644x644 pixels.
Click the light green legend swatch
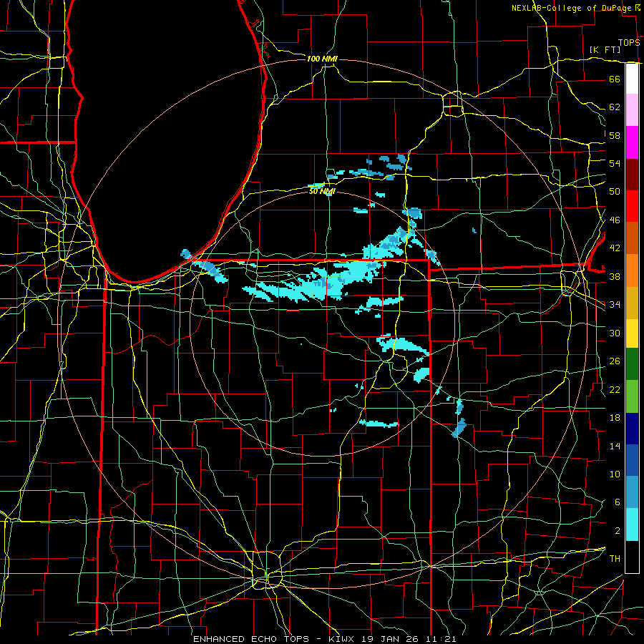(632, 396)
